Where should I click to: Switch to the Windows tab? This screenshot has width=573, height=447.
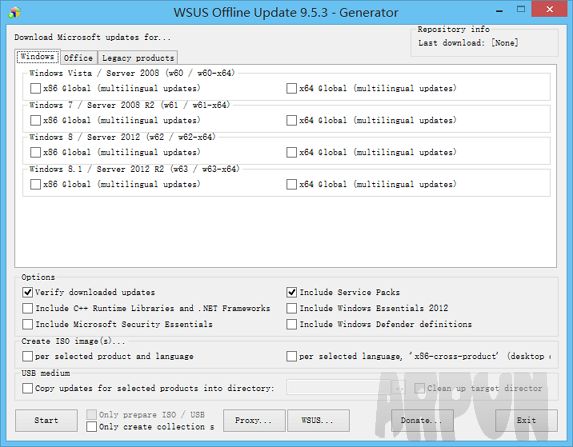pos(38,57)
